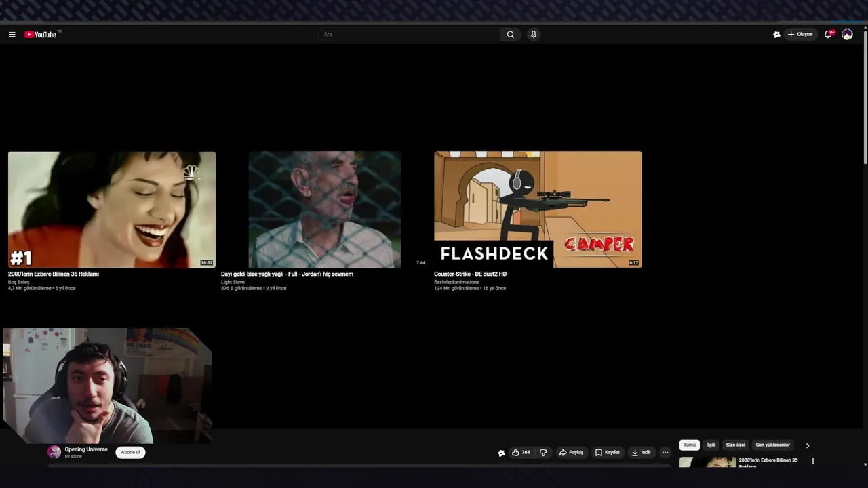
Task: Click title 'Counter-Strike - DE dust2 HD'
Action: pos(470,274)
